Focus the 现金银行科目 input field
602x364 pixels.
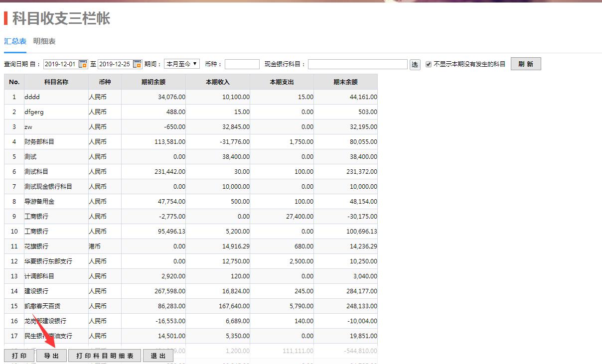pyautogui.click(x=357, y=64)
